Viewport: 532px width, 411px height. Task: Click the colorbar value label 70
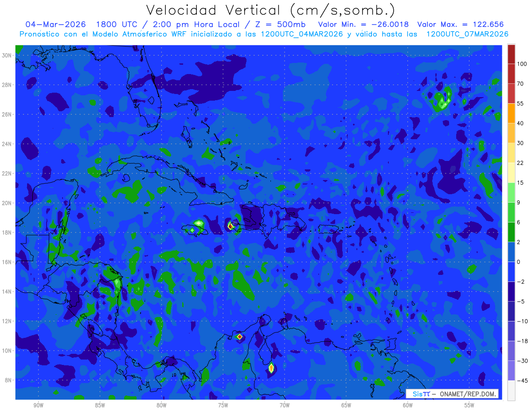520,84
